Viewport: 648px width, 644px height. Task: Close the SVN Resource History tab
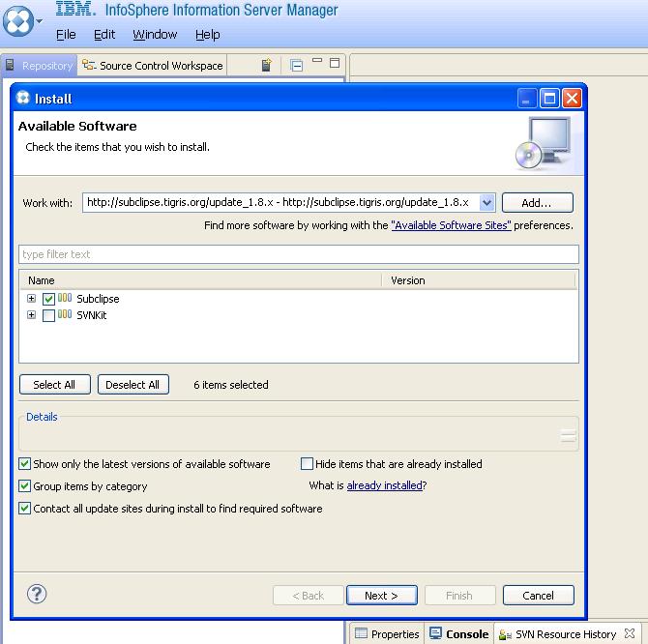click(630, 632)
